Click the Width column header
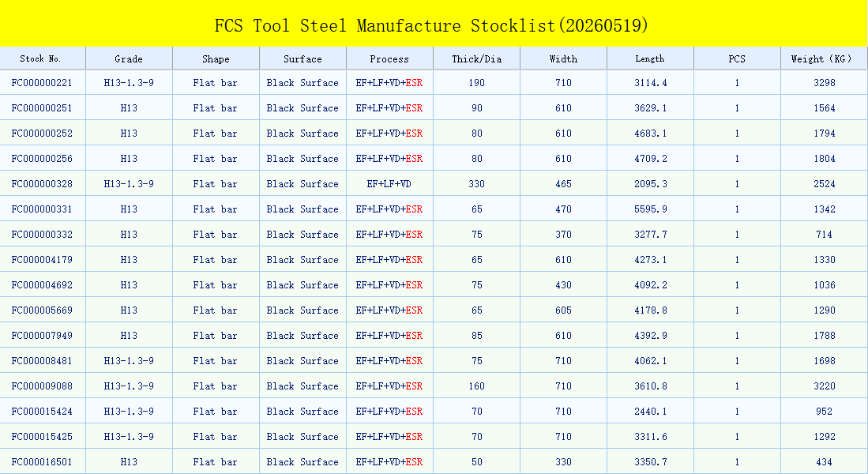868x474 pixels. pyautogui.click(x=564, y=58)
